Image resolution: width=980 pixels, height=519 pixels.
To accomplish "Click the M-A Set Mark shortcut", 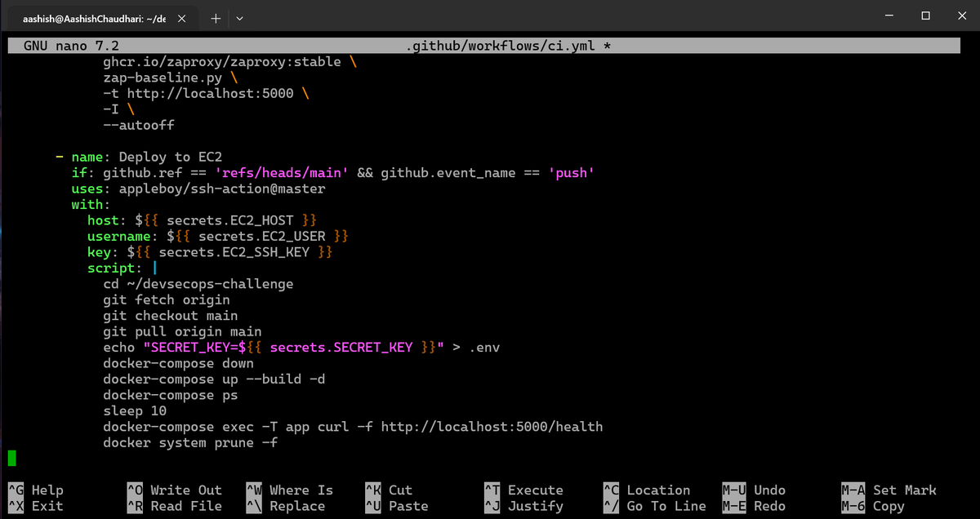I will (x=889, y=490).
